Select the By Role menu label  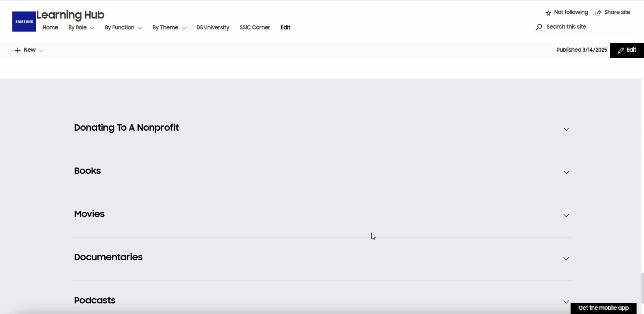[77, 27]
